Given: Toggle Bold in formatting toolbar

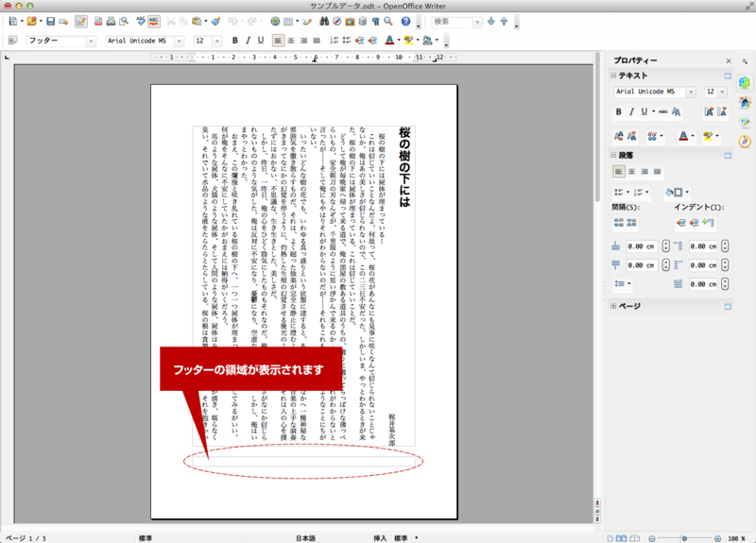Looking at the screenshot, I should coord(234,41).
